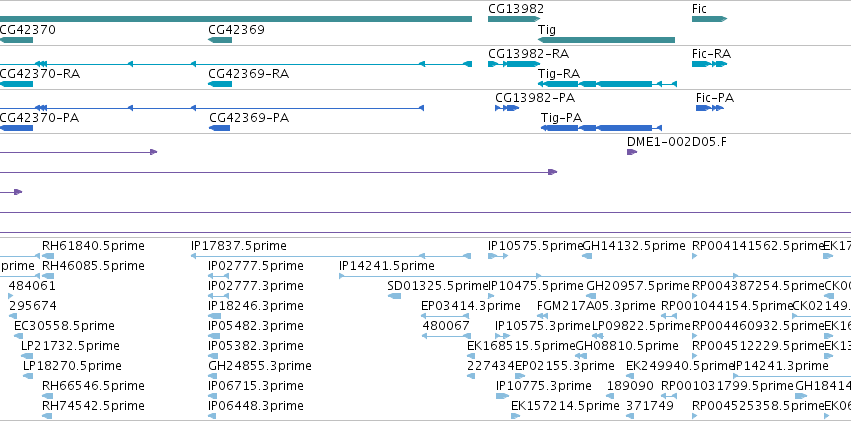Screen dimensions: 851x421
Task: Open the EK168515.5prime EST label
Action: pyautogui.click(x=521, y=346)
